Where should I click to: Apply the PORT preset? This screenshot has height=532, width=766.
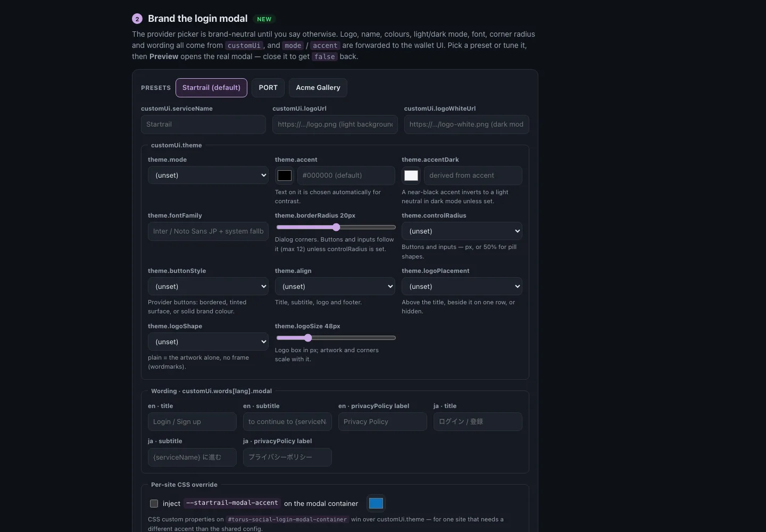click(x=268, y=88)
